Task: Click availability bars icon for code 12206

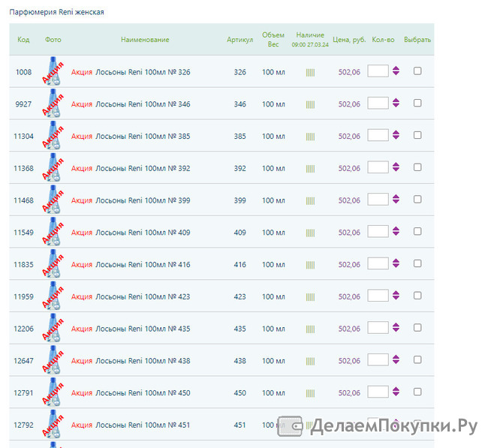Action: coord(310,329)
